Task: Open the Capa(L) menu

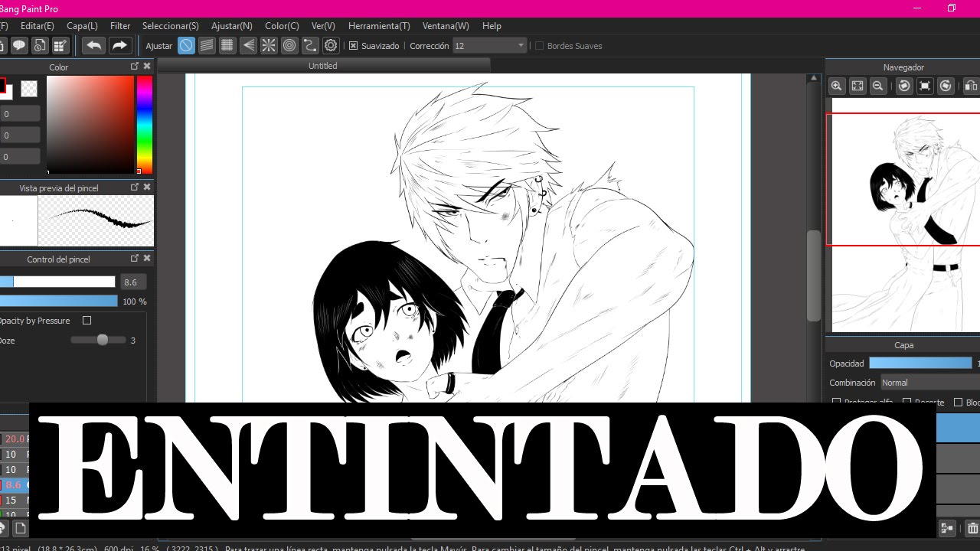Action: 83,26
